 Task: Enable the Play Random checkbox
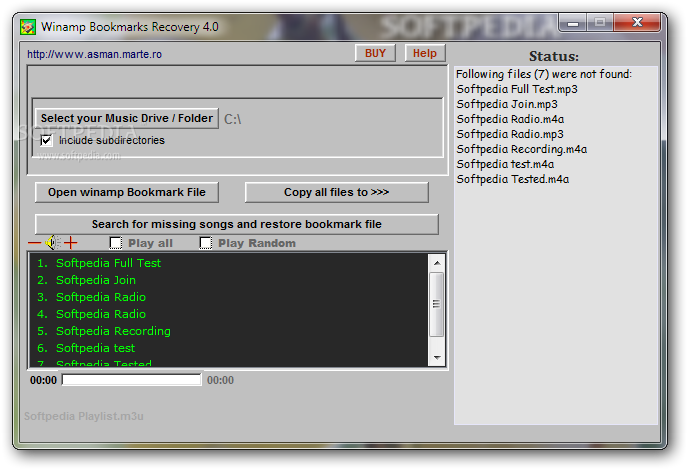(x=206, y=243)
